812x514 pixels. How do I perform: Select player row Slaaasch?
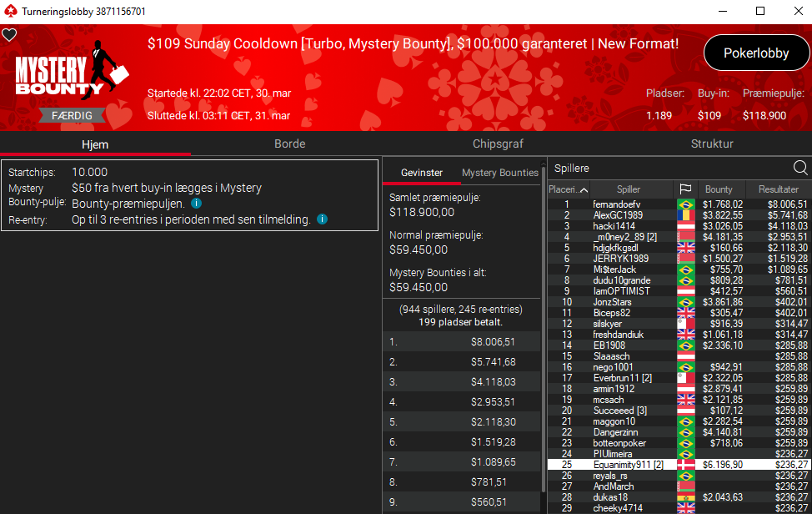pyautogui.click(x=679, y=356)
